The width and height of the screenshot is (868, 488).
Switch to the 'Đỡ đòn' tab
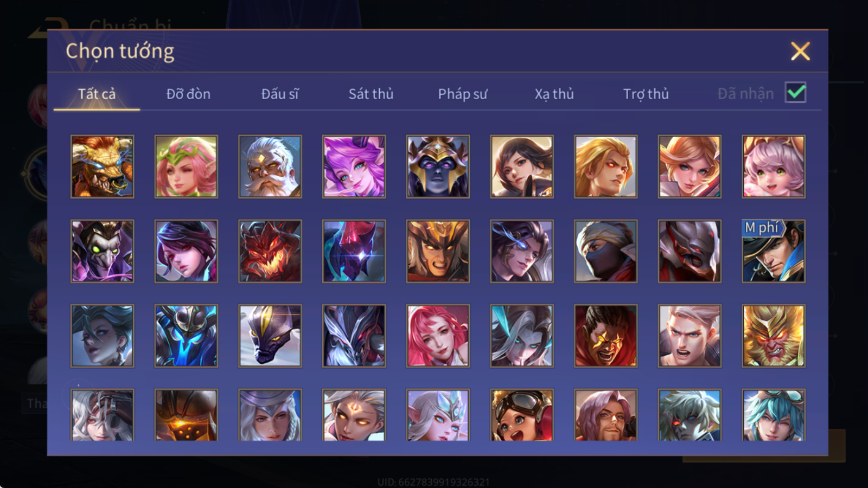pos(188,94)
